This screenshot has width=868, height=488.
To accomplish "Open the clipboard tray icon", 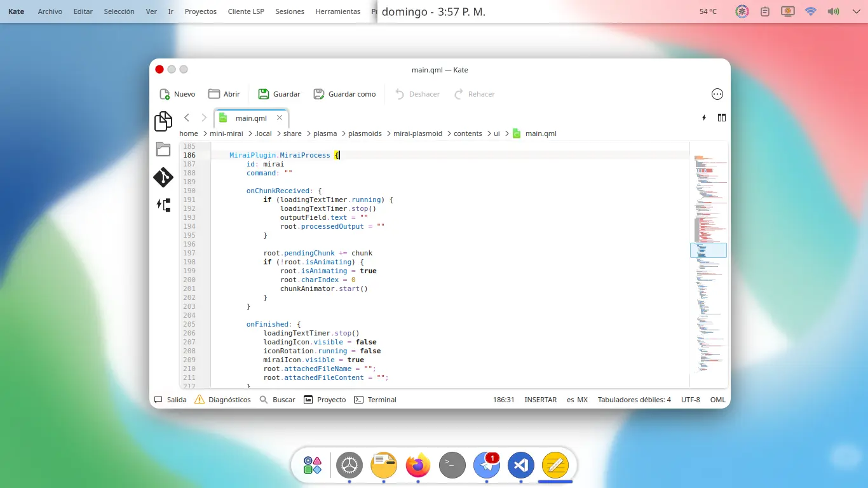I will point(765,11).
